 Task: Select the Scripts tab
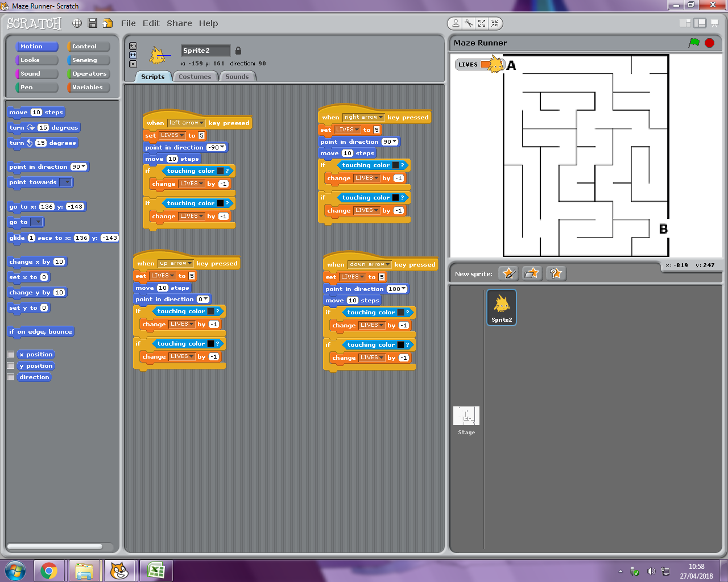153,77
